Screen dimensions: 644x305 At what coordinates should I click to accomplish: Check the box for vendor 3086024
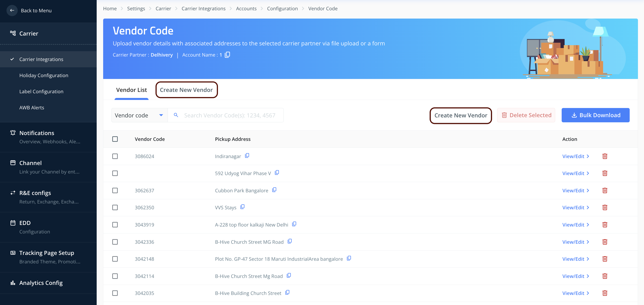[115, 156]
